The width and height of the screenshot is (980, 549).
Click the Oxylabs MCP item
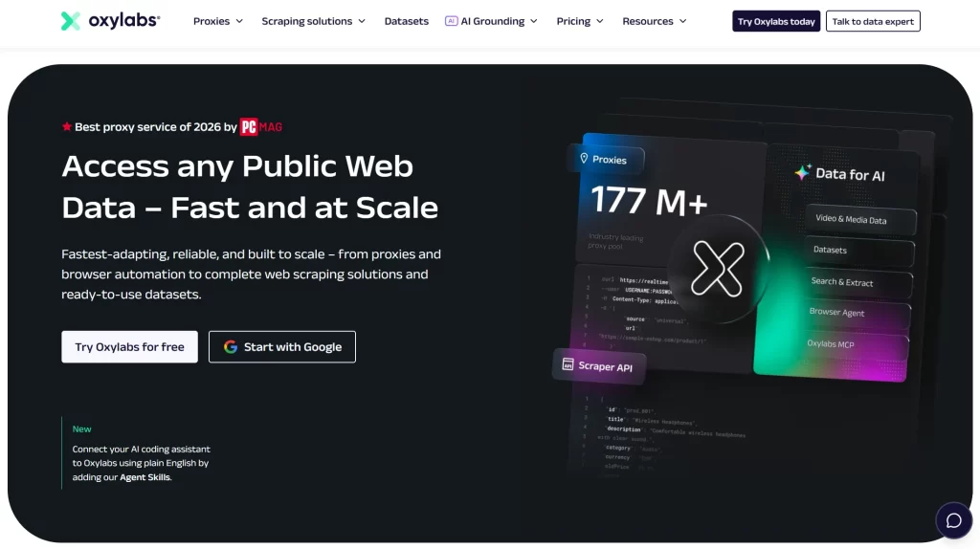[x=854, y=344]
